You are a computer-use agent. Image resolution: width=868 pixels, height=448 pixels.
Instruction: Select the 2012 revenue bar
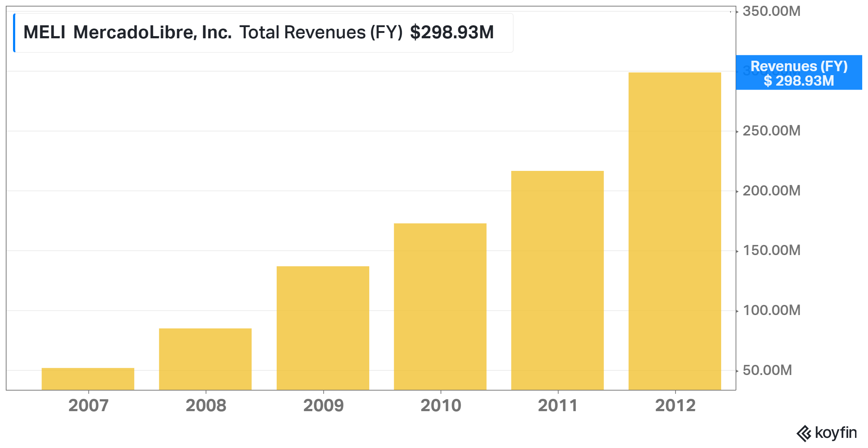pyautogui.click(x=675, y=231)
